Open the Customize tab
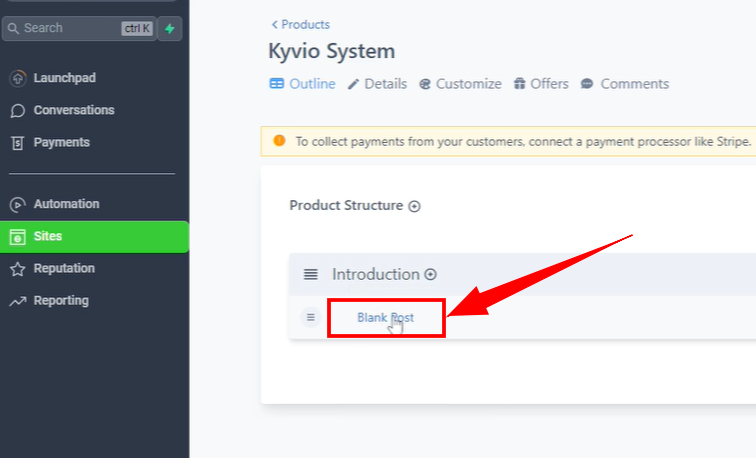 click(x=460, y=84)
